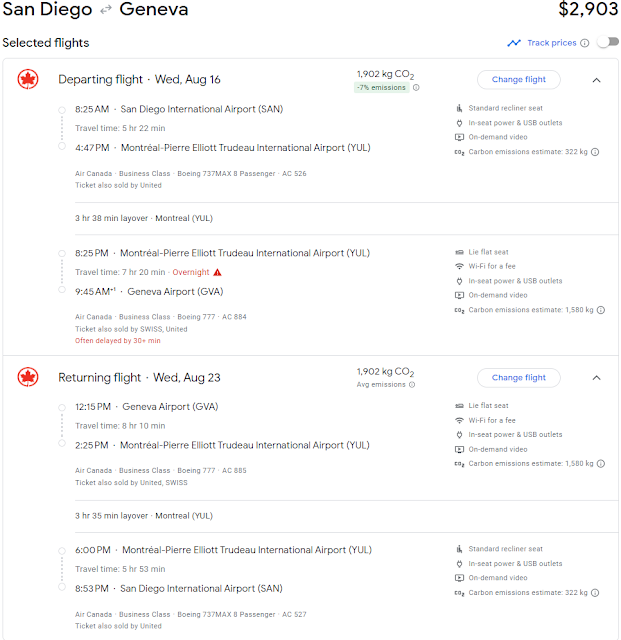Open info icon for AC 885 carbon estimate
This screenshot has height=640, width=621.
click(x=601, y=463)
